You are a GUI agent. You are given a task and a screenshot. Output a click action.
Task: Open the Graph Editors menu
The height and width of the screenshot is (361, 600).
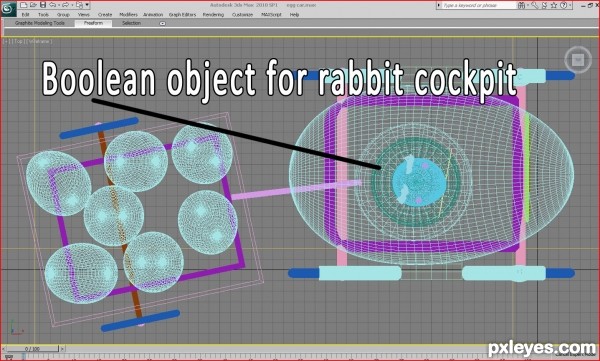click(x=182, y=15)
